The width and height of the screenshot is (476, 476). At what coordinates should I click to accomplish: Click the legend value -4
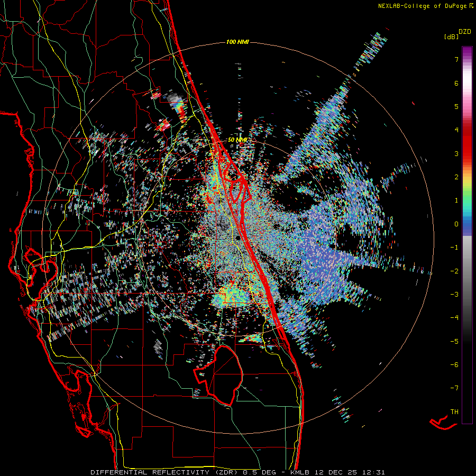(x=454, y=317)
